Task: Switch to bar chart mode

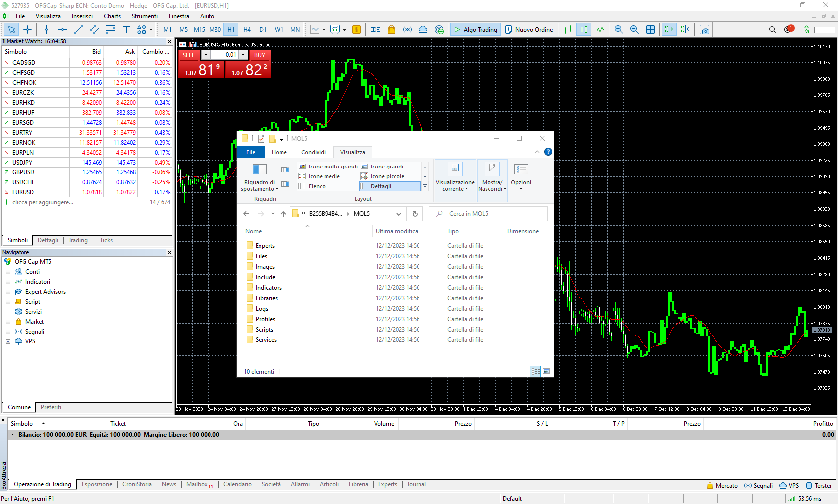Action: click(x=568, y=30)
